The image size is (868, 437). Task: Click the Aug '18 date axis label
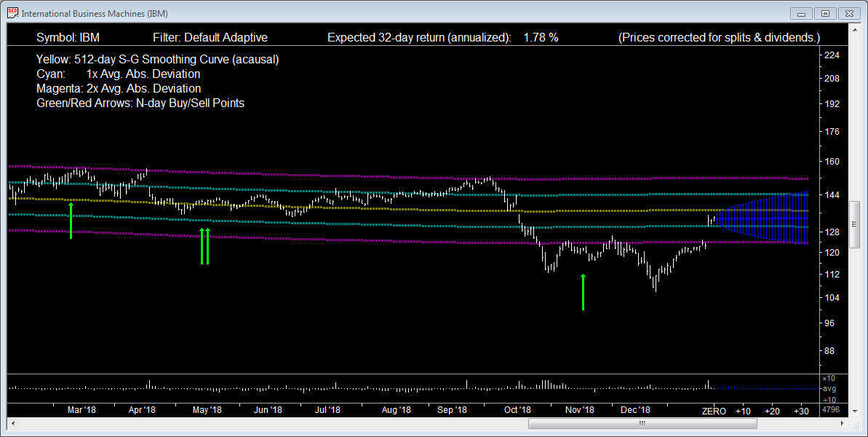(397, 410)
